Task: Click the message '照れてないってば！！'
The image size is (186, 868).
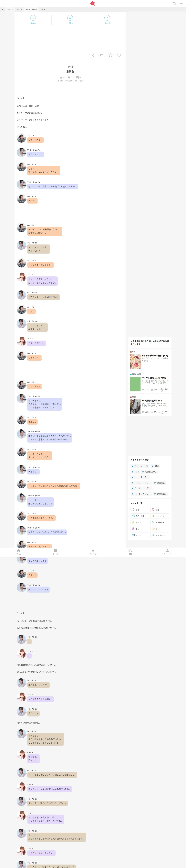Action: point(39,590)
